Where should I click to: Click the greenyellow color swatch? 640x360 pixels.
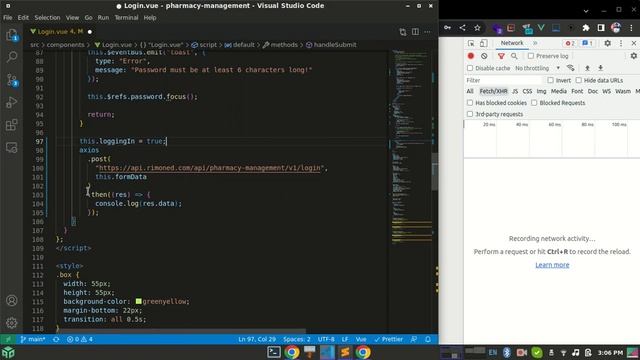click(139, 301)
